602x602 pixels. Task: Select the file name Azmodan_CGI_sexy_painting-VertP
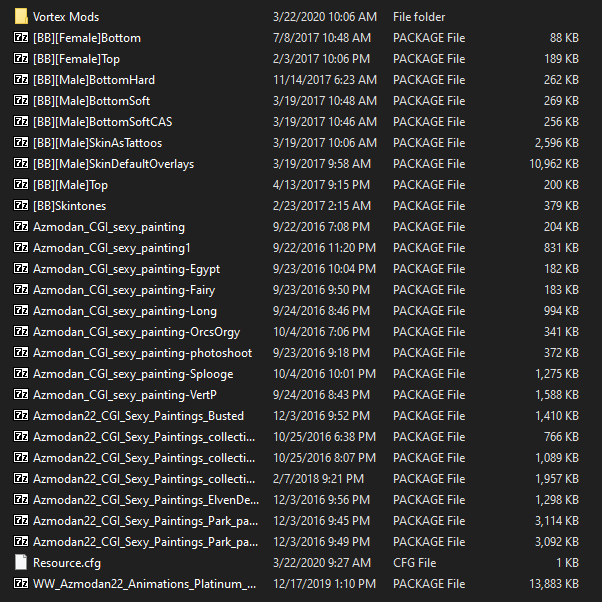pos(125,395)
